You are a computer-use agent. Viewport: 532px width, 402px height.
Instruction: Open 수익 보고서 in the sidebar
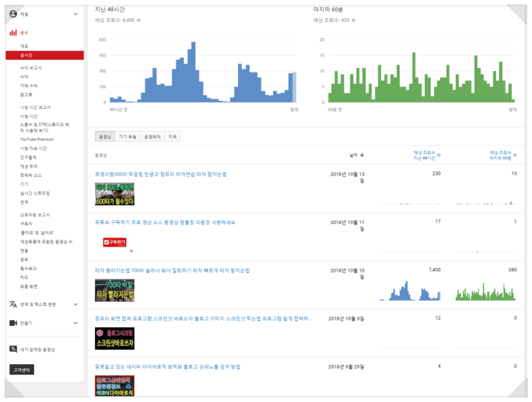[x=31, y=68]
